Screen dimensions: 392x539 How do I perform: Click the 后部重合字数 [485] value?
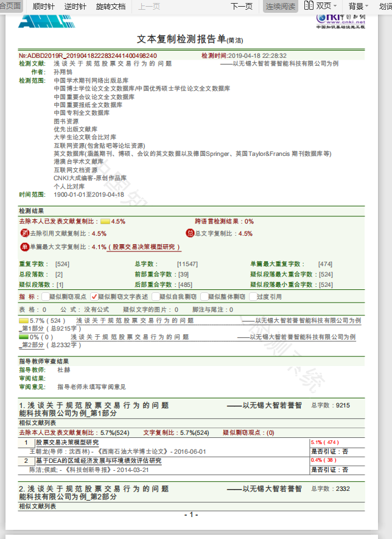click(x=185, y=284)
